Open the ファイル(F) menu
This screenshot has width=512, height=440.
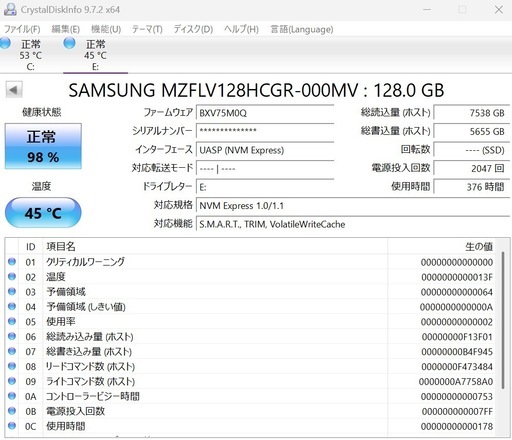22,29
